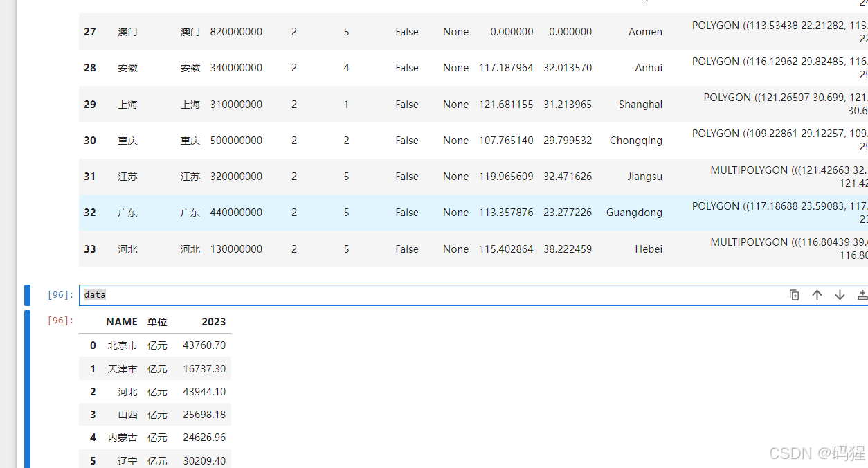Select the NAME column header
The height and width of the screenshot is (468, 868).
point(122,322)
